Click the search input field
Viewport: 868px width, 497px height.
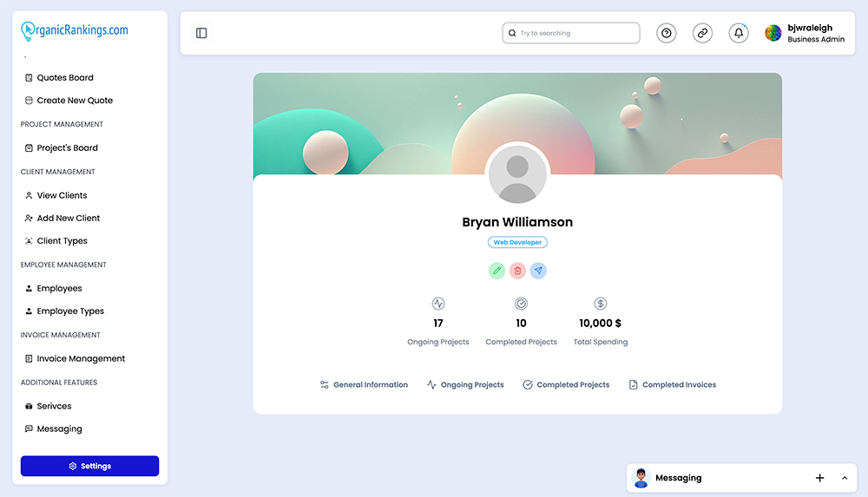[571, 33]
